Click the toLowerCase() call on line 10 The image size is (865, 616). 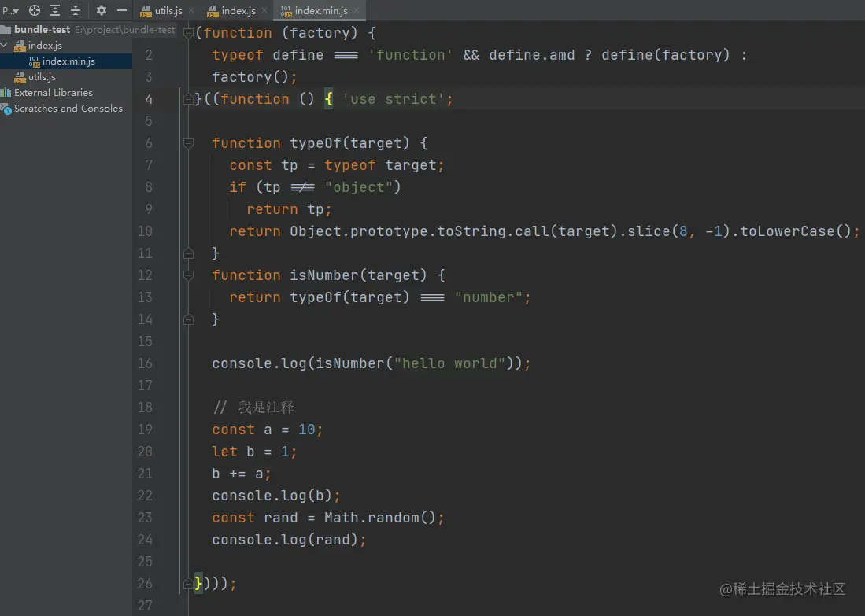tap(796, 231)
